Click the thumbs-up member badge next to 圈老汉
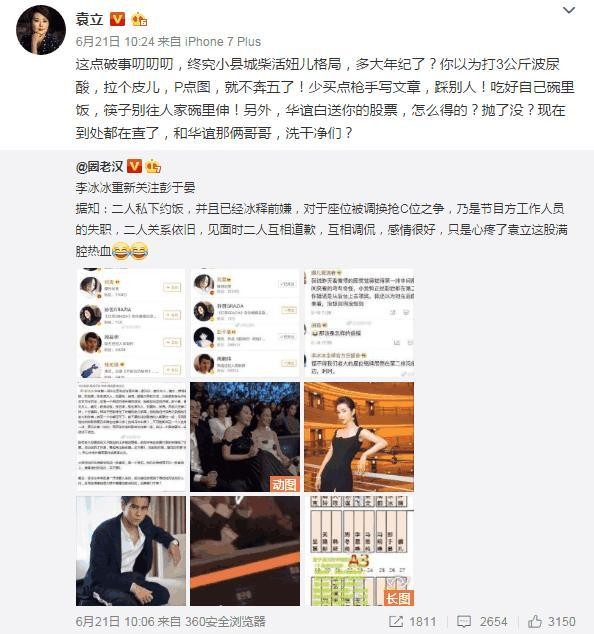594x634 pixels. [153, 166]
